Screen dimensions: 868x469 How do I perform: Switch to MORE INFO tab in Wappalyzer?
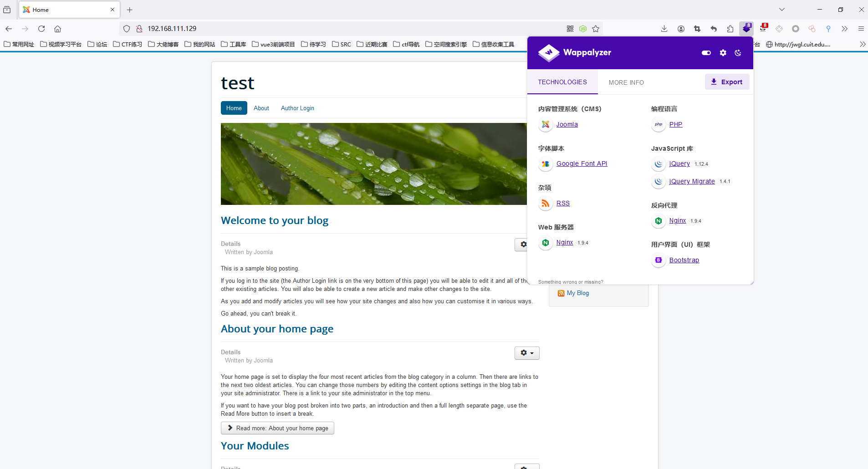(626, 82)
